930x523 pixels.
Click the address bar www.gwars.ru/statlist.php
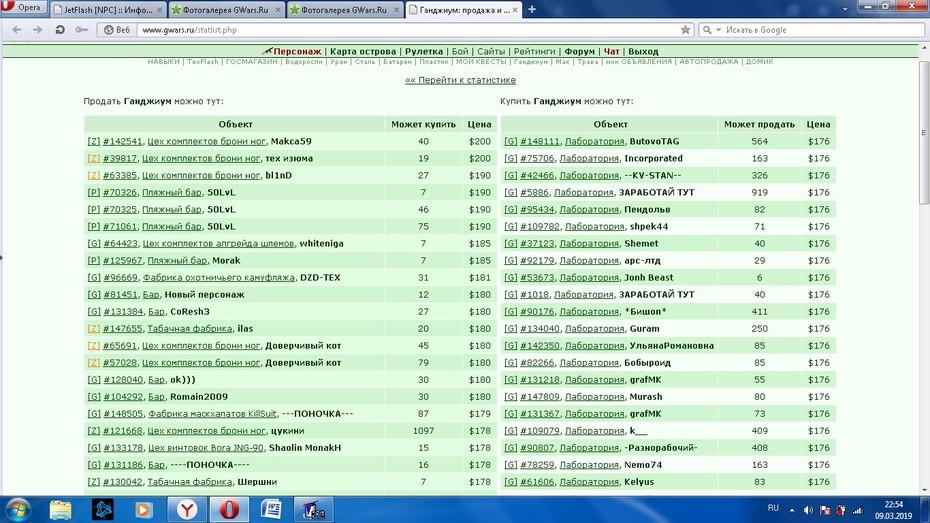[x=409, y=30]
